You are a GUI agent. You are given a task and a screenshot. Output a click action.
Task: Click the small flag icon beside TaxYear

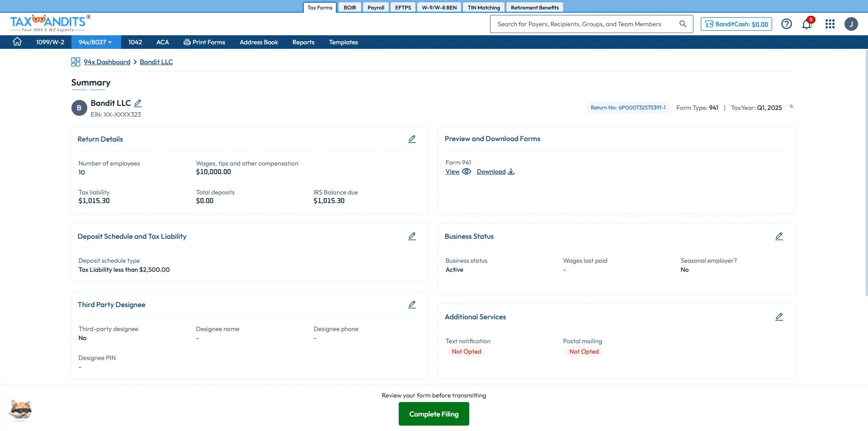pos(791,107)
